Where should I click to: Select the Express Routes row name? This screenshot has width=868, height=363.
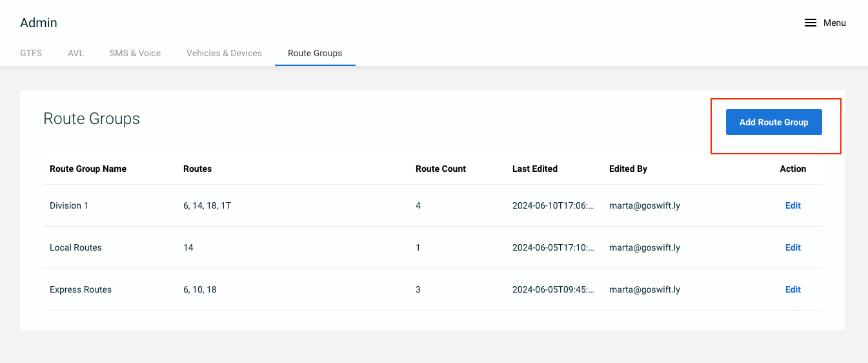(x=81, y=289)
